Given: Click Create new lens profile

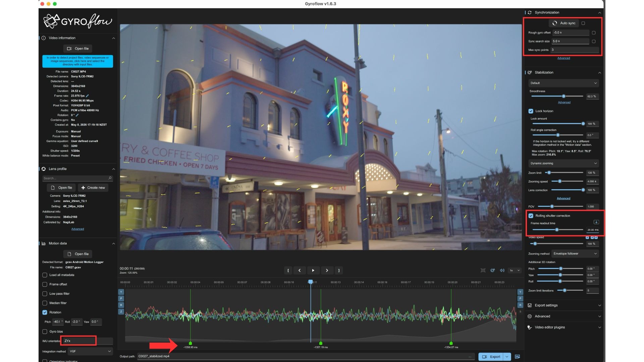Looking at the screenshot, I should point(93,188).
